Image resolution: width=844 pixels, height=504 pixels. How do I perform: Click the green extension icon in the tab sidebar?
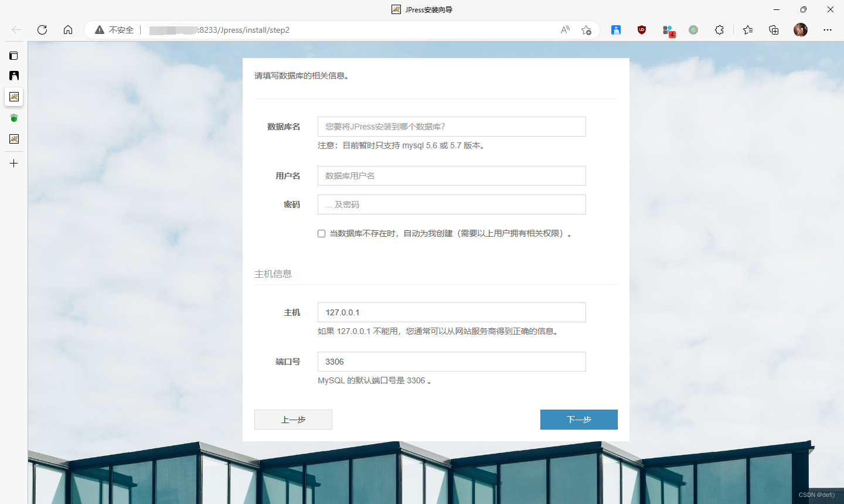pyautogui.click(x=13, y=118)
